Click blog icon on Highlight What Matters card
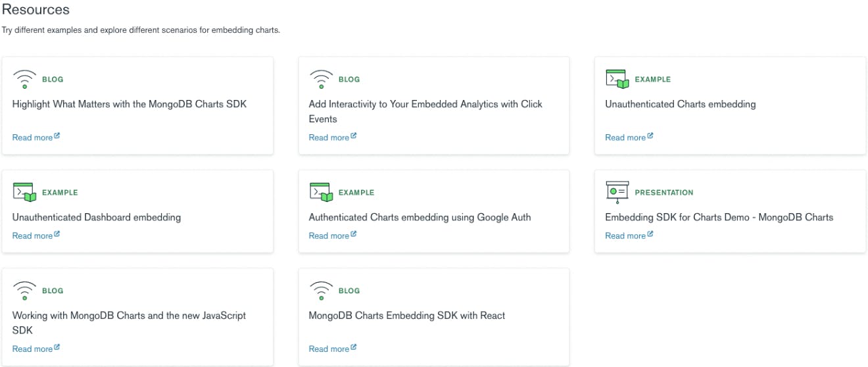 (x=24, y=79)
